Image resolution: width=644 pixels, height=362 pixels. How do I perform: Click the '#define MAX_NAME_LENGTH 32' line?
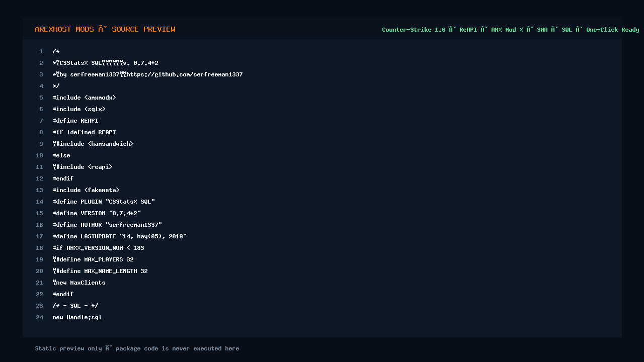(x=100, y=271)
